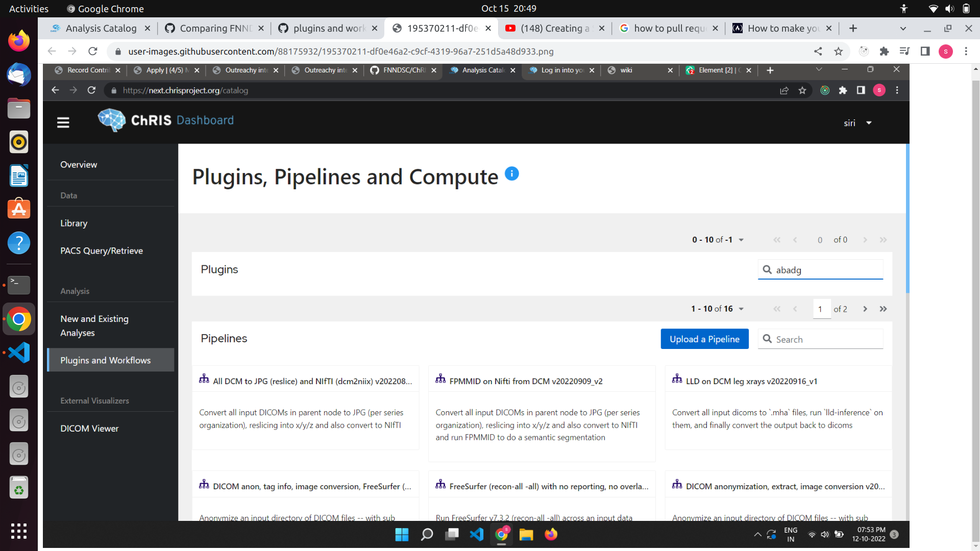
Task: Reload the page with the refresh icon
Action: 92,51
